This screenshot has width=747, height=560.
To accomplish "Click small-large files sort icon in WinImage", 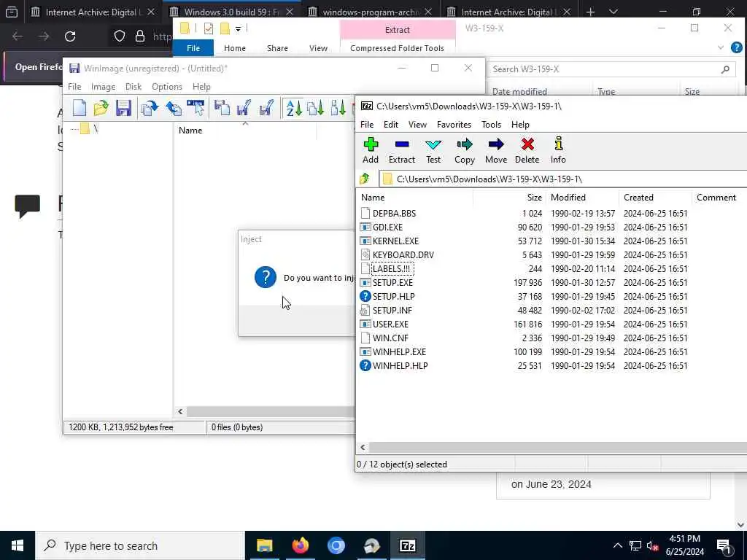I will click(338, 108).
